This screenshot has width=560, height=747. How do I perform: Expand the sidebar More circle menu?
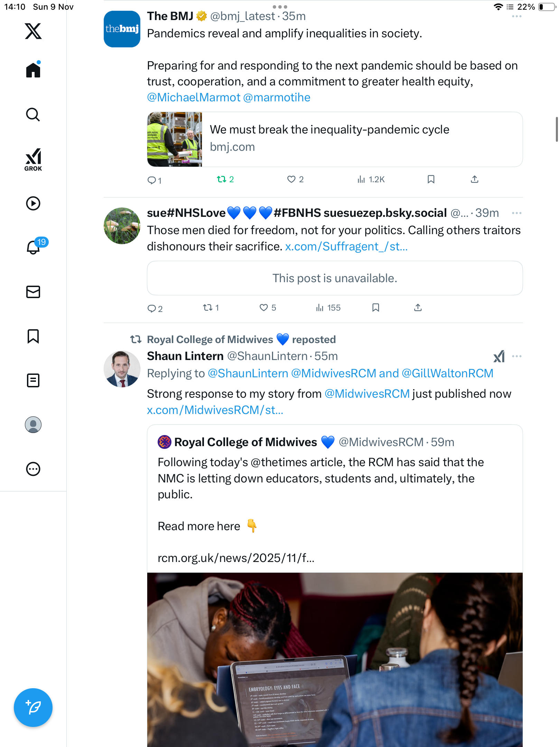[x=33, y=469]
